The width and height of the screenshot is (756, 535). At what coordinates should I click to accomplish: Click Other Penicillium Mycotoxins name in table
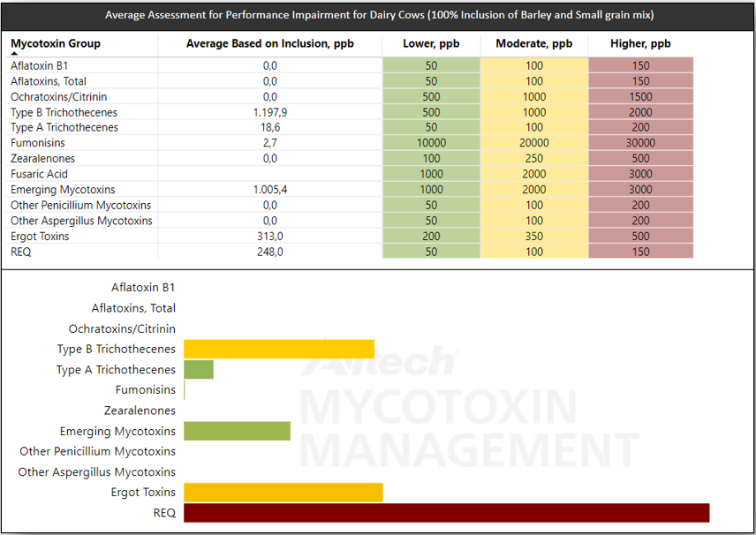click(81, 205)
